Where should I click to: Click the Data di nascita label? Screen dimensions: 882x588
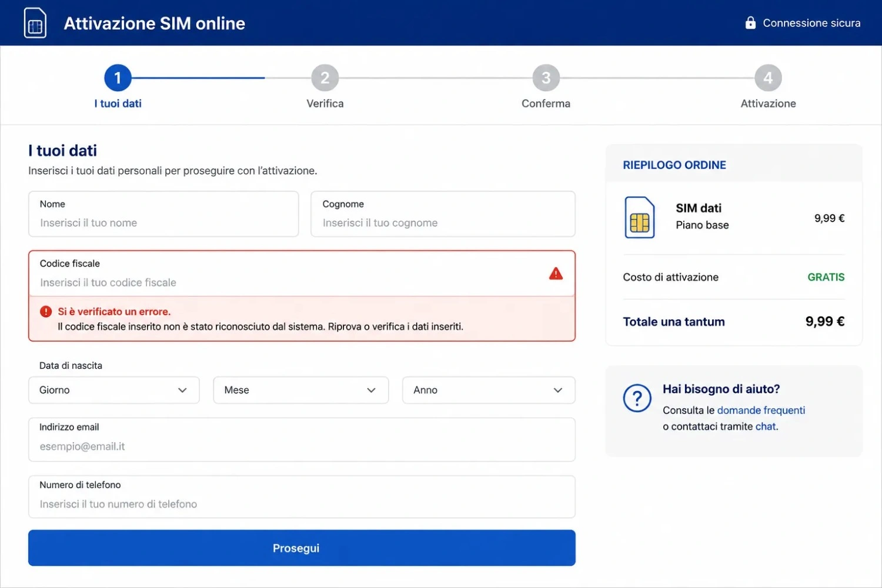coord(71,366)
